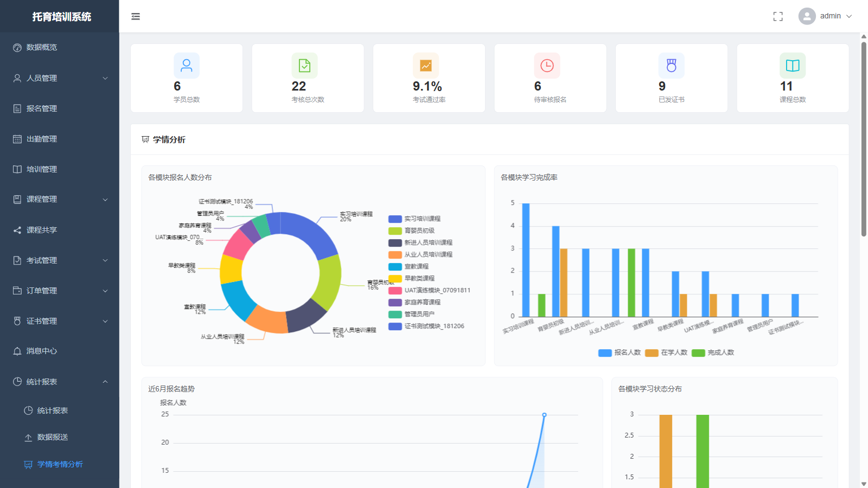Expand the 课程管理 menu chevron
The width and height of the screenshot is (868, 488).
click(105, 200)
